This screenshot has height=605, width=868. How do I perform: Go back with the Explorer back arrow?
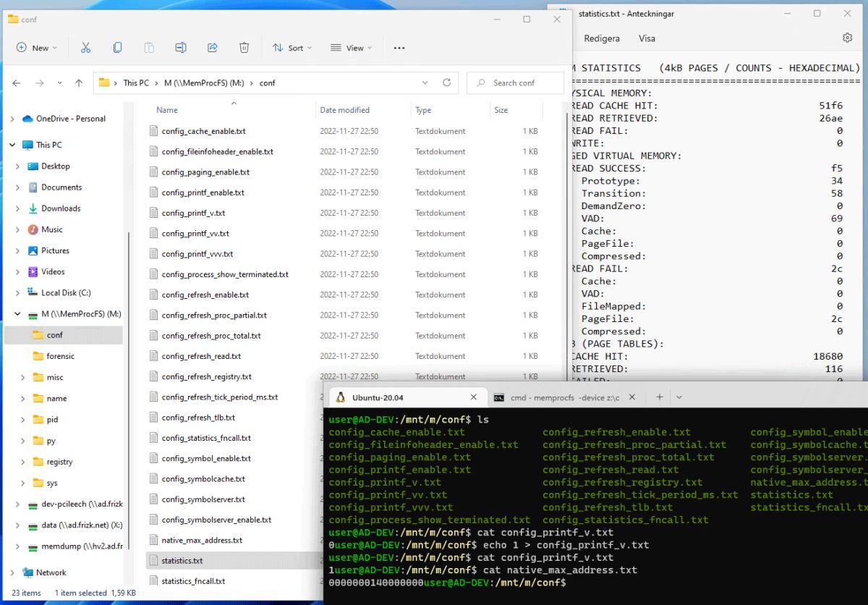17,83
